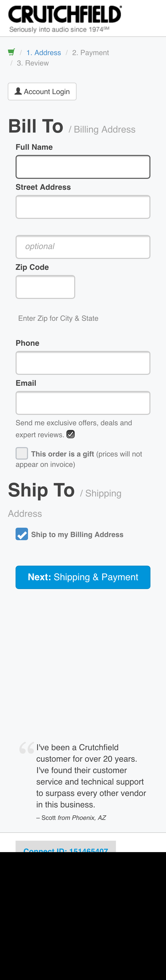
Task: Open the green cart icon in breadcrumb
Action: [x=11, y=52]
